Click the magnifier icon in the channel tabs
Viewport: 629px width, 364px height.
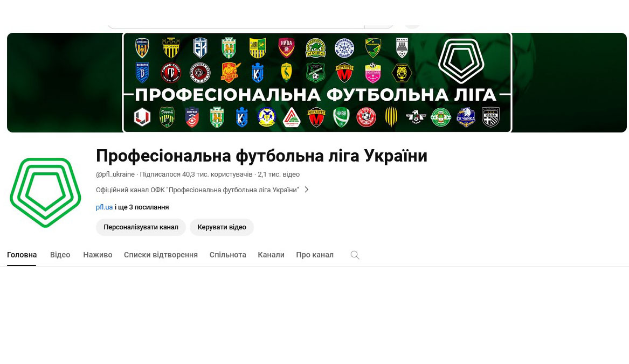click(x=355, y=255)
